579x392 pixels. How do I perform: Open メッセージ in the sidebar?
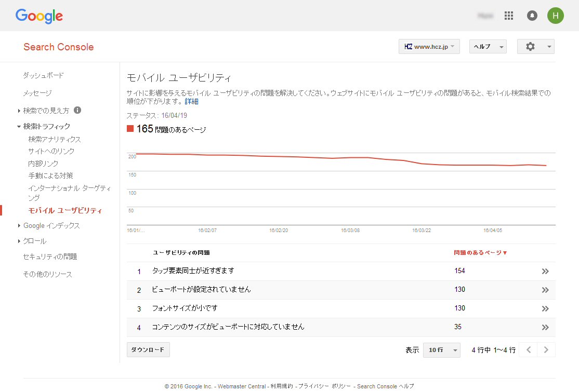(37, 93)
